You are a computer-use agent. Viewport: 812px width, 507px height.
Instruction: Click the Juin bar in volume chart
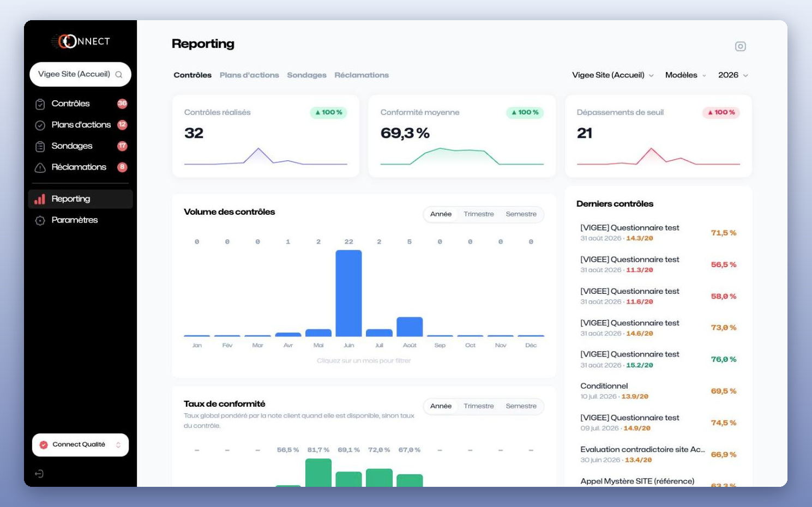point(348,293)
